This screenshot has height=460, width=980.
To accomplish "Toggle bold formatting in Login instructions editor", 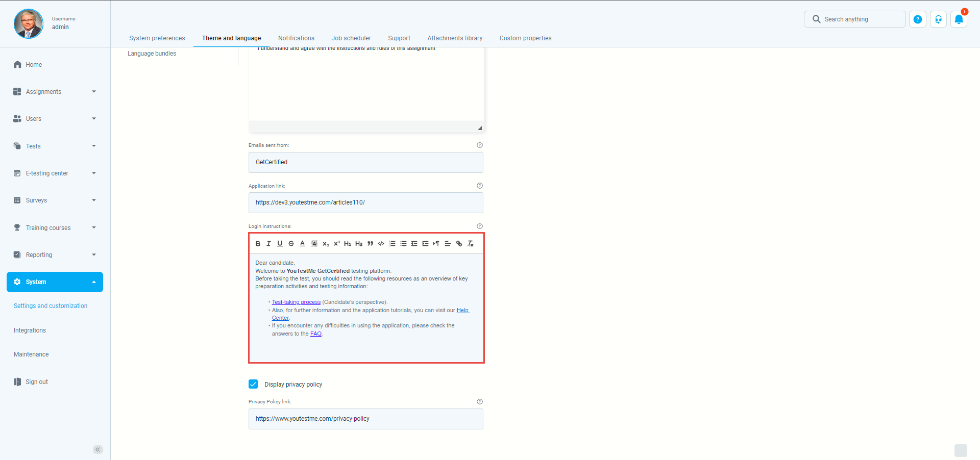I will 258,244.
